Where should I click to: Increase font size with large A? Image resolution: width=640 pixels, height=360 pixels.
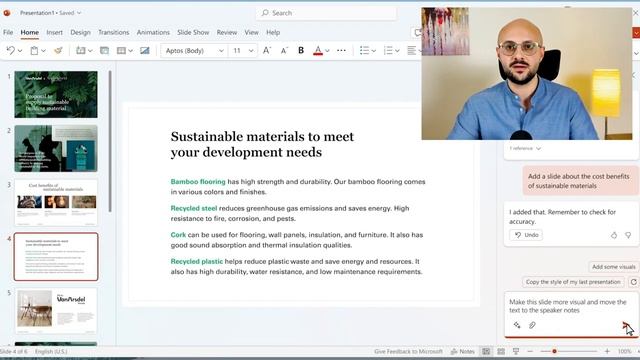pyautogui.click(x=267, y=51)
